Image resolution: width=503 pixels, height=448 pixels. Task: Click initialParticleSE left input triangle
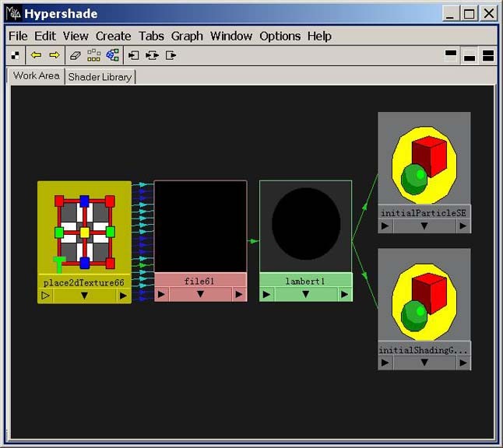[x=385, y=226]
